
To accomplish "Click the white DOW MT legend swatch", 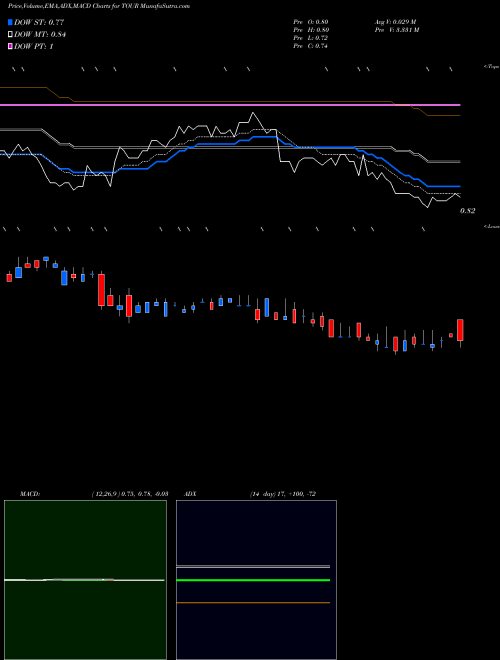I will [x=11, y=35].
